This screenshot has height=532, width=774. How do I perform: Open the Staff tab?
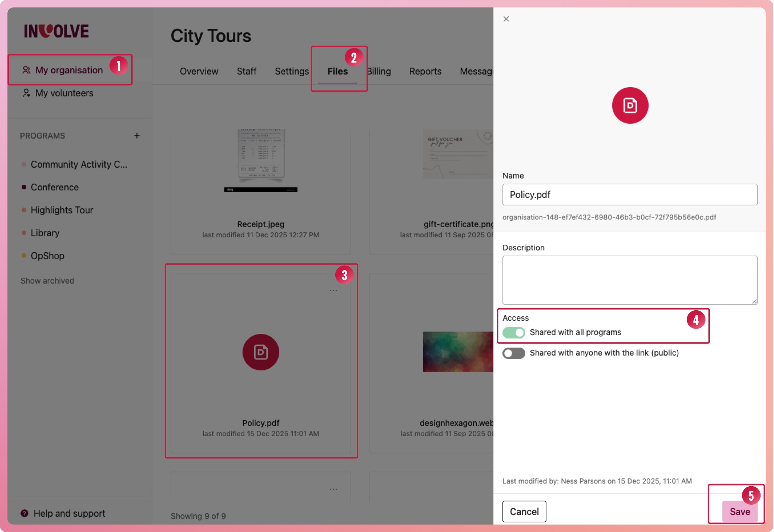(x=246, y=71)
